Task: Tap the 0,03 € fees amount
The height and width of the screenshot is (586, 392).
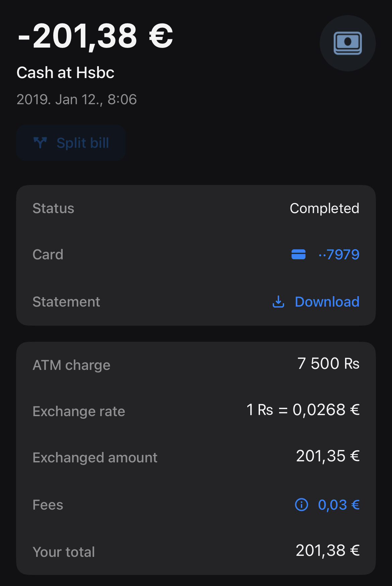Action: point(339,505)
